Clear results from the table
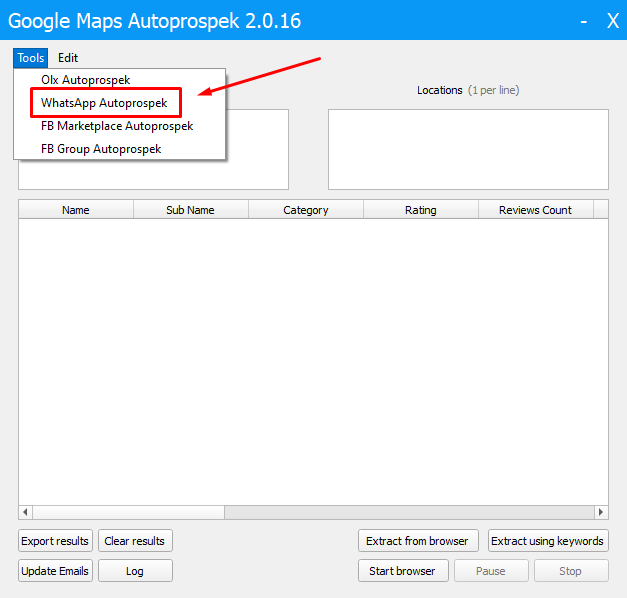This screenshot has width=627, height=598. [x=135, y=541]
